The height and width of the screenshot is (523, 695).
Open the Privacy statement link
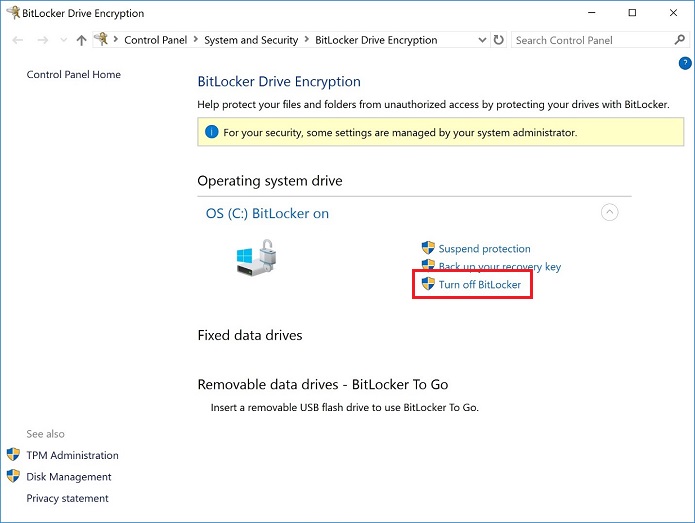[67, 498]
